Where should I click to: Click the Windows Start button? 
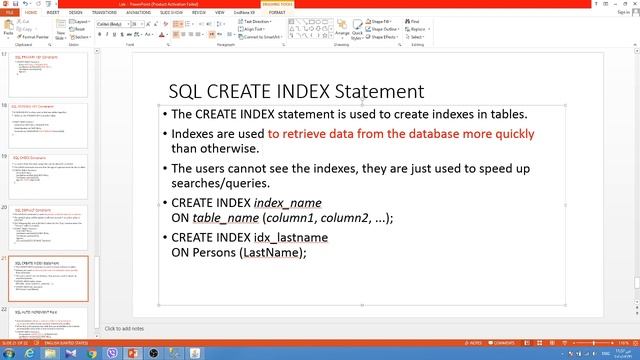point(9,353)
